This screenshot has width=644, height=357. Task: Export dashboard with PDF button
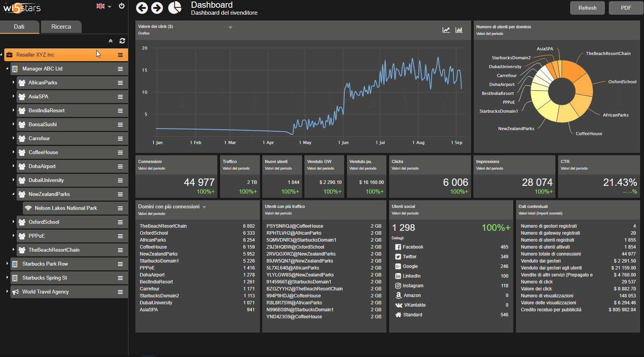click(626, 8)
